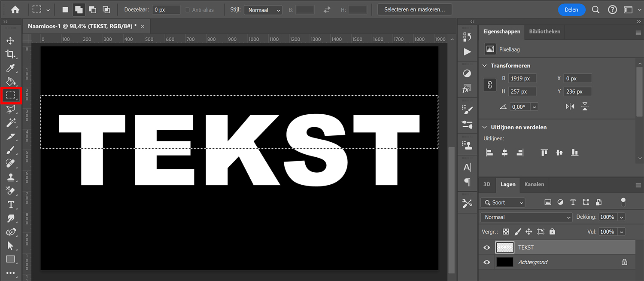Switch to the Kanalen tab

(534, 184)
